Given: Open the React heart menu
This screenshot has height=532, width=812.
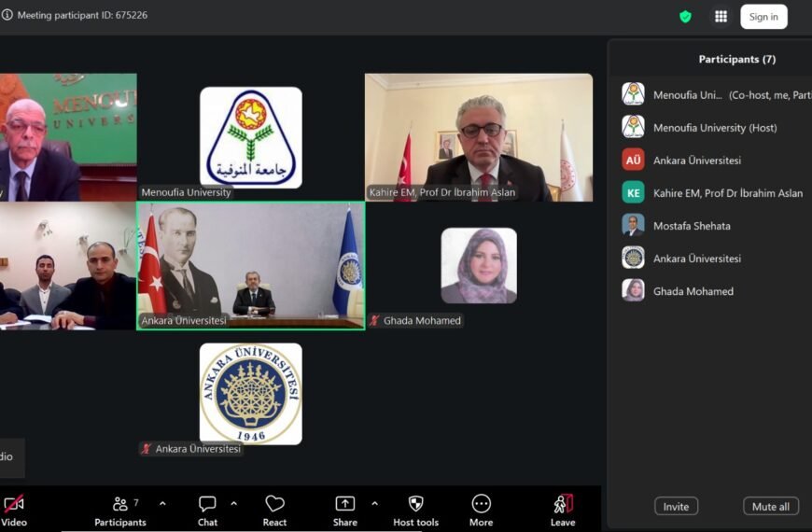Looking at the screenshot, I should (x=274, y=511).
